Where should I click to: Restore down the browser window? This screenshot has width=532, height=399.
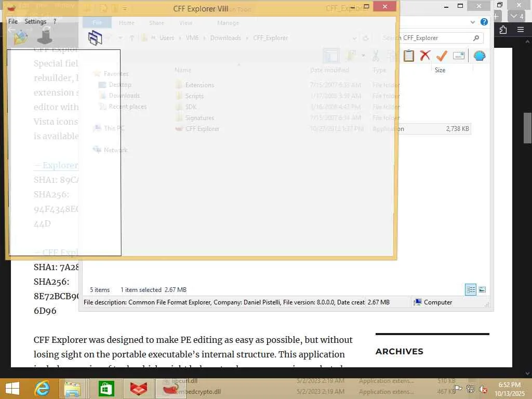pyautogui.click(x=500, y=5)
